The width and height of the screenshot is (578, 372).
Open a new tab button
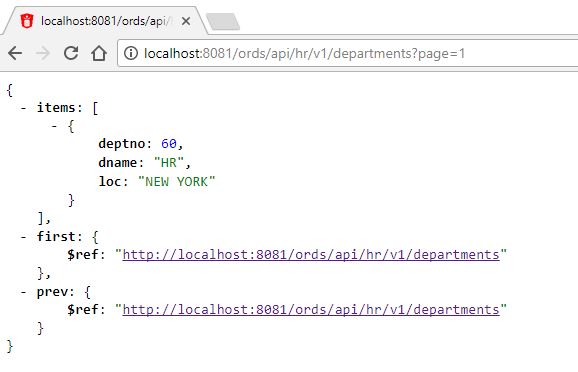point(223,21)
